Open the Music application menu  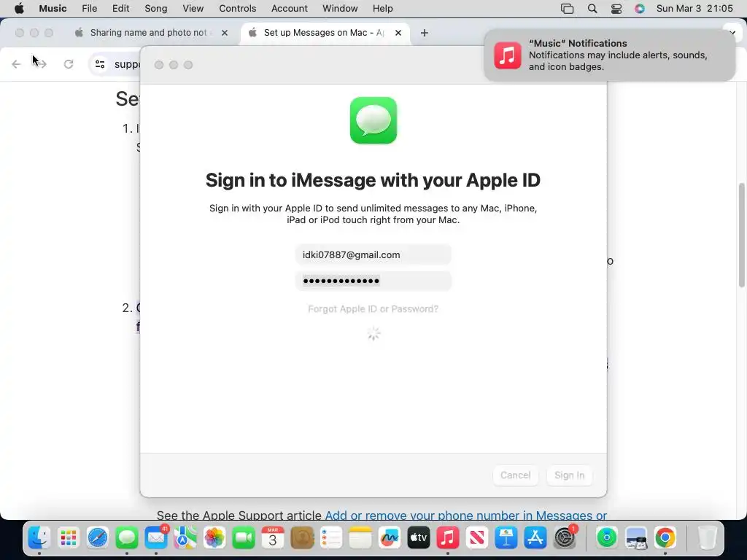tap(53, 9)
